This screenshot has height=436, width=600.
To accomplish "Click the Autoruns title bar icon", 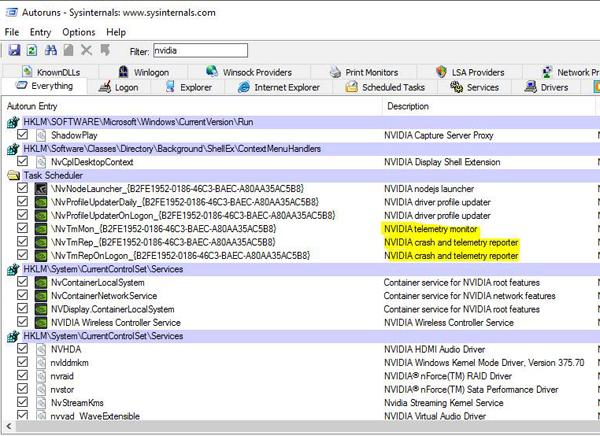I will coord(11,13).
